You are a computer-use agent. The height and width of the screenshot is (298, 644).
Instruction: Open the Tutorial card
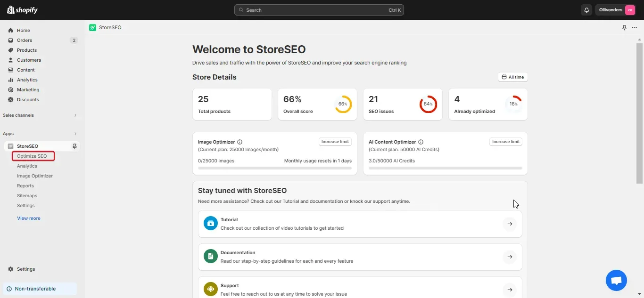[x=360, y=224]
